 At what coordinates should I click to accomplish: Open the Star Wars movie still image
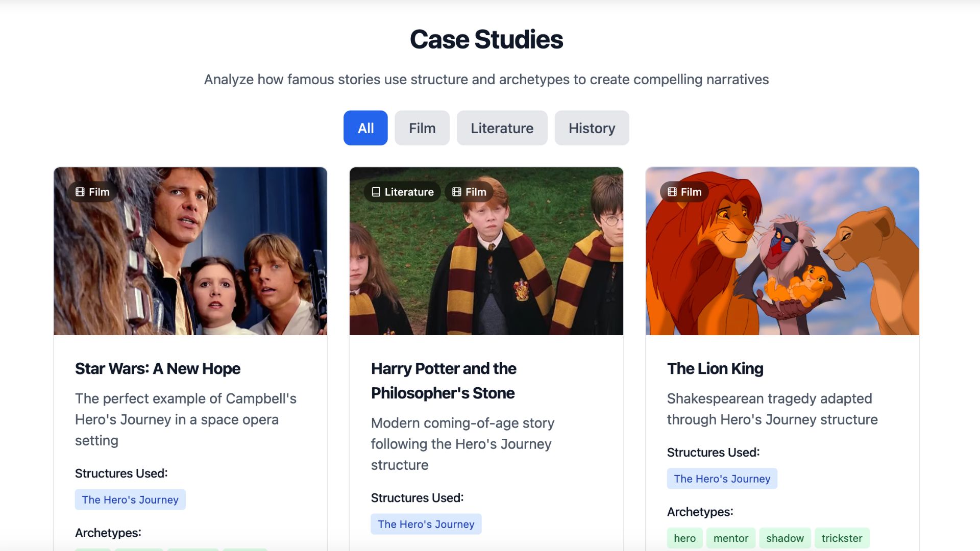pos(190,265)
